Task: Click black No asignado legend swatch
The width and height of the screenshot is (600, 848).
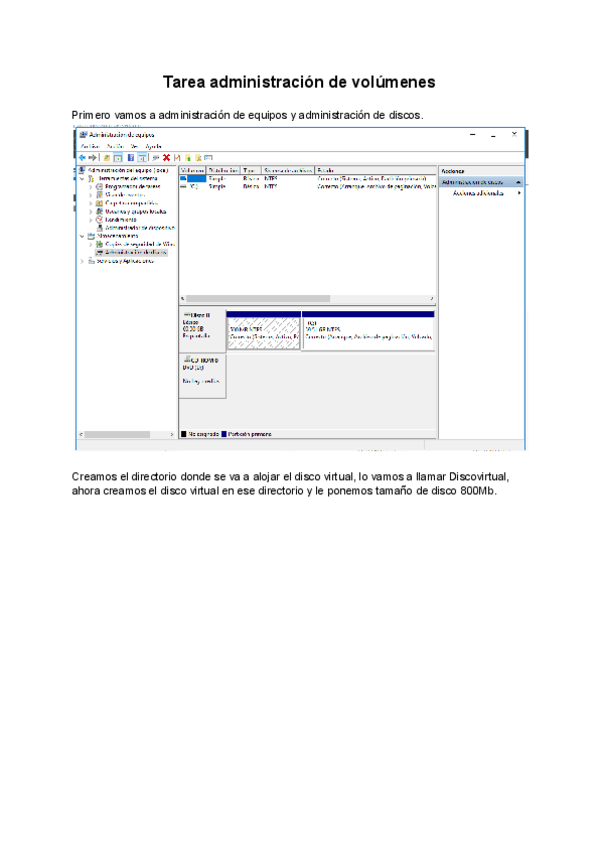Action: pos(184,434)
